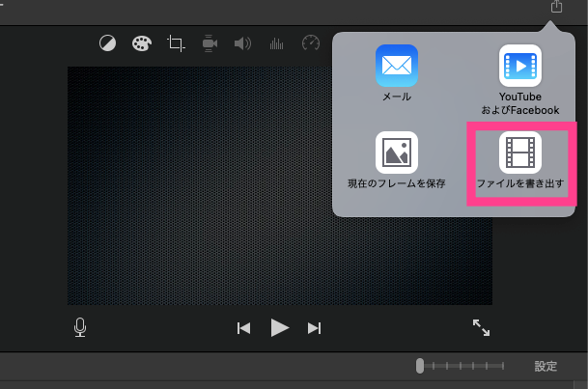Select the crop tool
This screenshot has width=588, height=389.
pyautogui.click(x=176, y=43)
